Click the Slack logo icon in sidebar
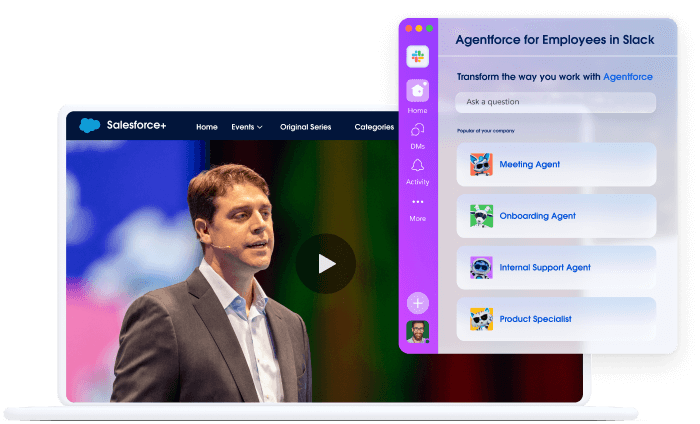This screenshot has height=424, width=700. (417, 57)
